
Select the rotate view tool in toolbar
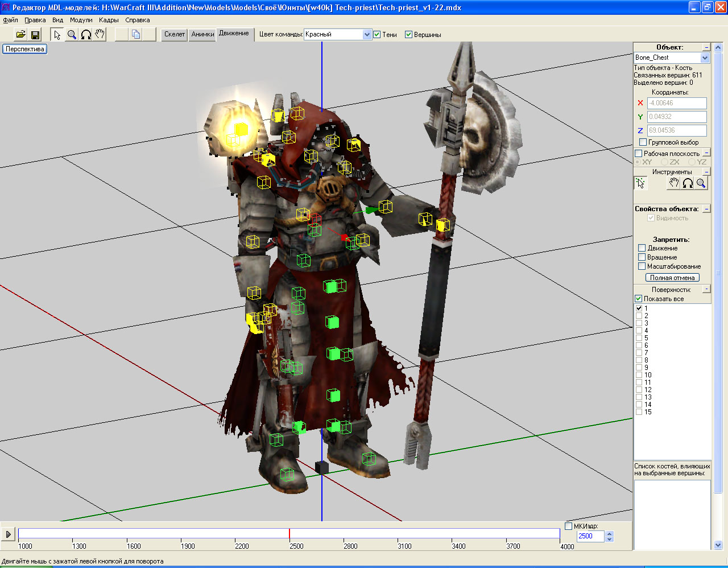86,35
